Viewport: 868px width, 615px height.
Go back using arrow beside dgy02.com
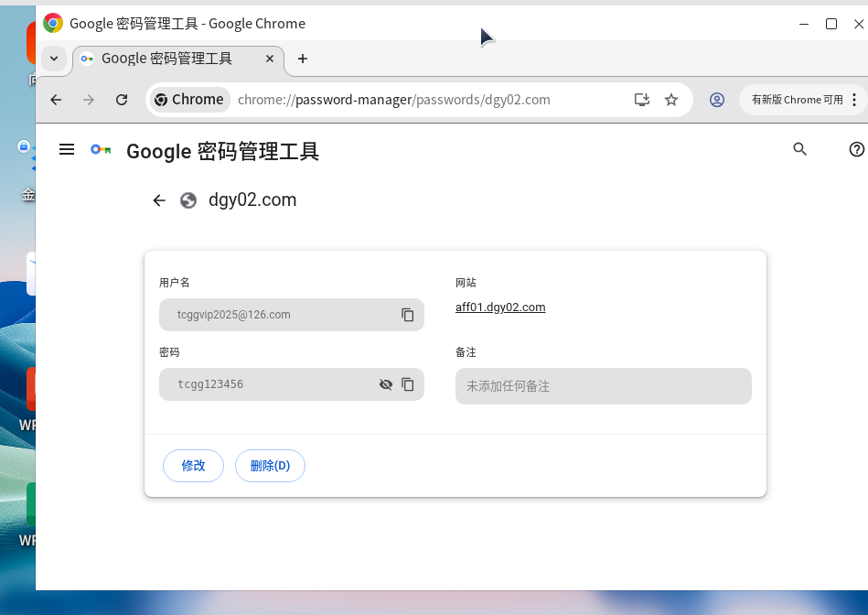(159, 200)
